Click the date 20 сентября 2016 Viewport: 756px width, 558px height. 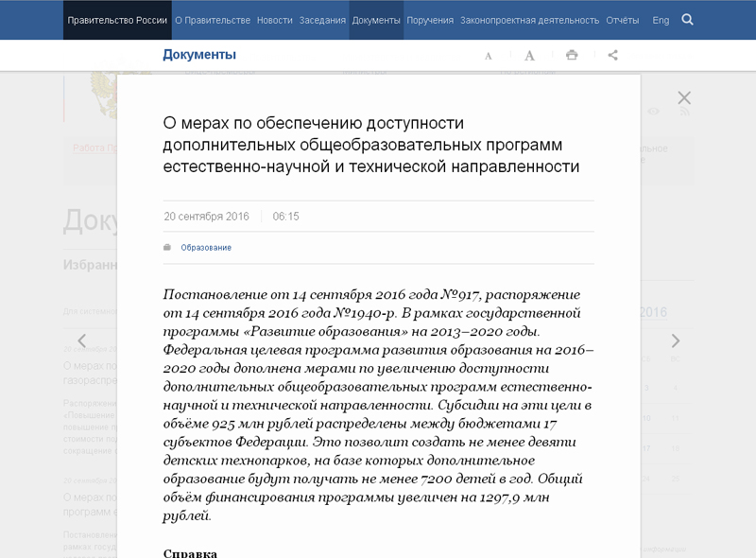tap(206, 217)
